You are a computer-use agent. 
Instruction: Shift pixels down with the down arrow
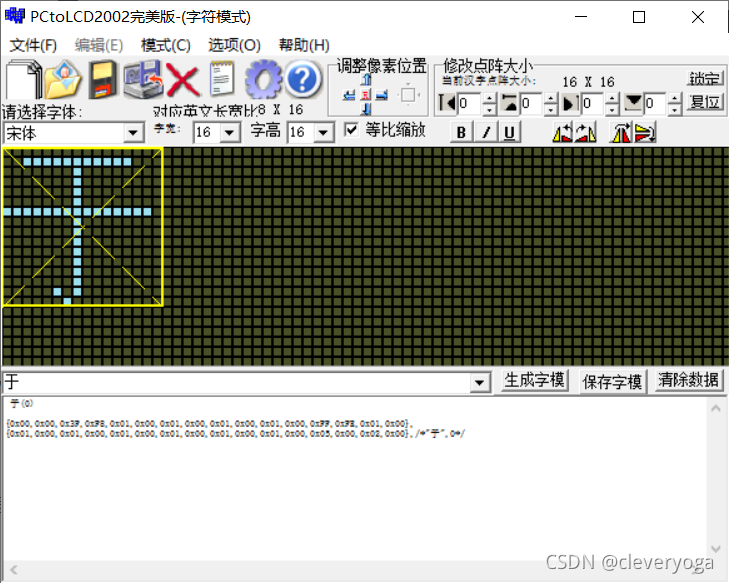coord(366,109)
